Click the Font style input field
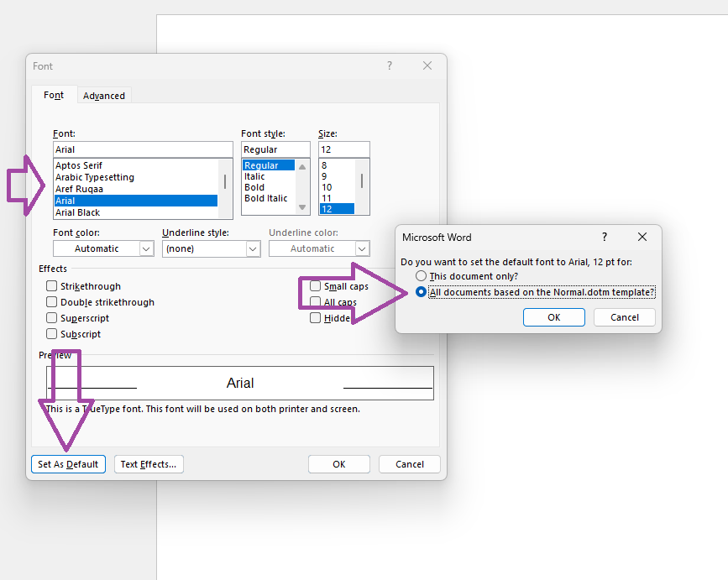728x580 pixels. (275, 149)
